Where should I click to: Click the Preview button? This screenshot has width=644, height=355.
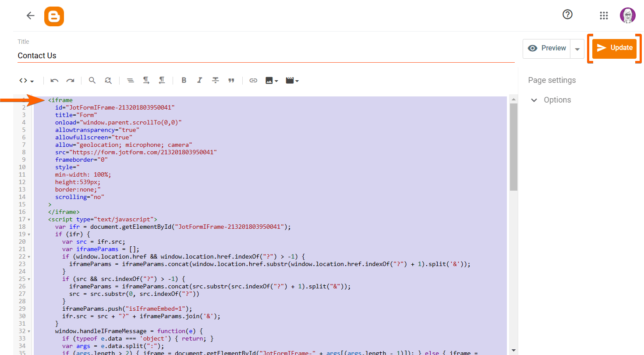(x=547, y=49)
